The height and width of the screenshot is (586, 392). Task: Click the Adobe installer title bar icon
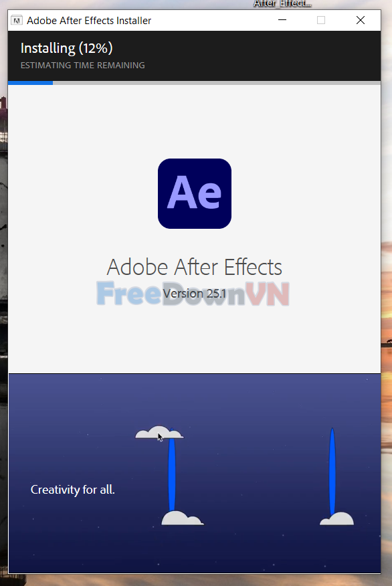pos(17,20)
